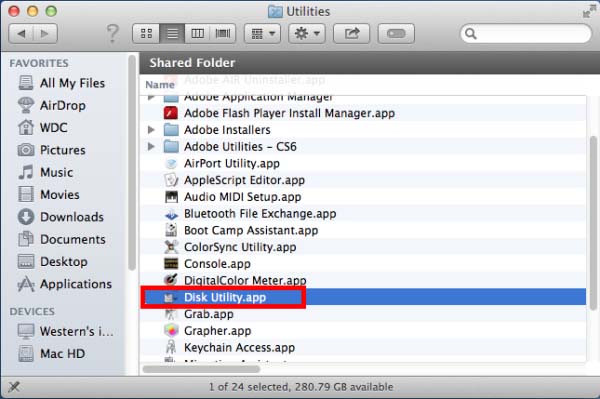Click the vertical scrollbar of file list
Viewport: 600px width, 399px height.
(x=593, y=224)
